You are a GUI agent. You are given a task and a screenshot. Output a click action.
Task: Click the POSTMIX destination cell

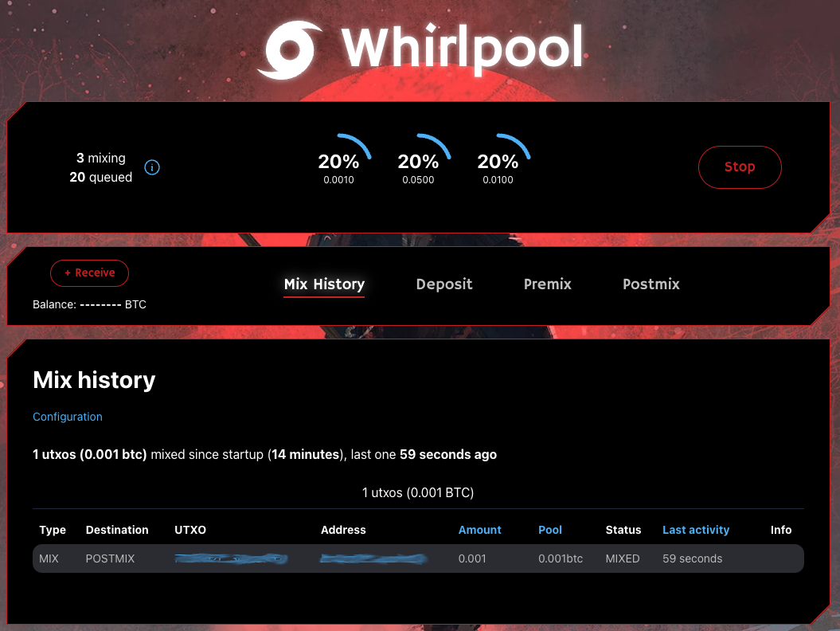pyautogui.click(x=110, y=558)
